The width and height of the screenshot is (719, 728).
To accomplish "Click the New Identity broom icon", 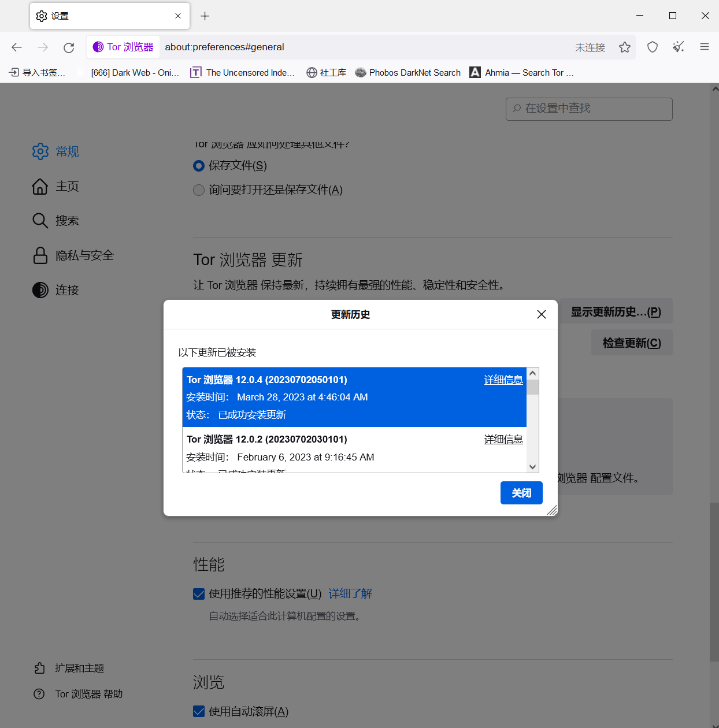I will click(679, 47).
